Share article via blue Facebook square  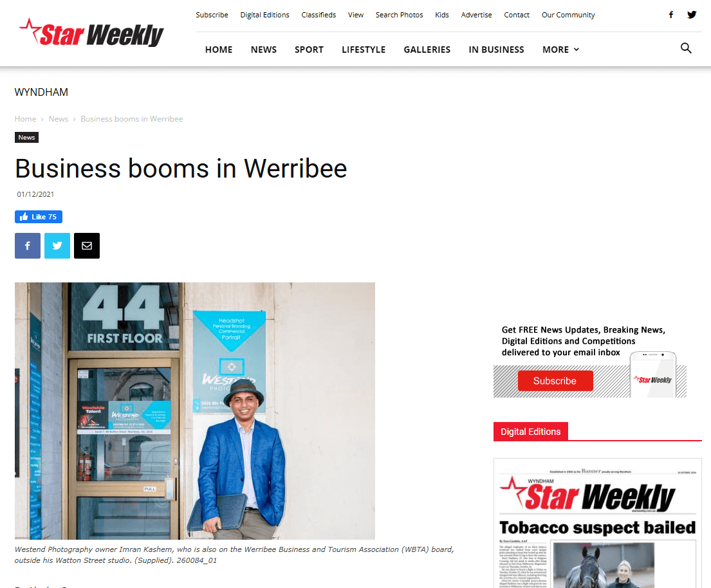coord(28,246)
